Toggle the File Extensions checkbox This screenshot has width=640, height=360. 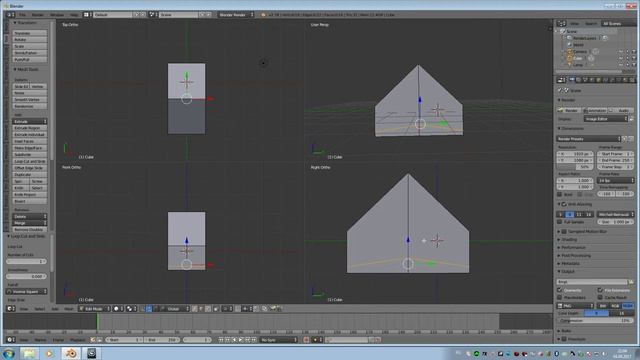600,290
